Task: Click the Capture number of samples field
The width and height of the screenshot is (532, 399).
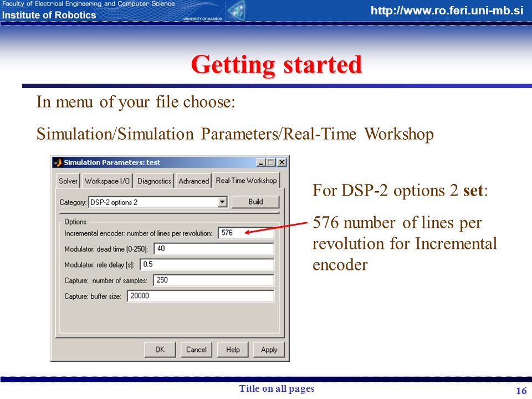Action: coord(213,280)
